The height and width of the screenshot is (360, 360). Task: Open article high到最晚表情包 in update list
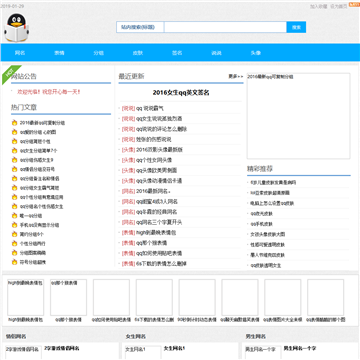156,232
